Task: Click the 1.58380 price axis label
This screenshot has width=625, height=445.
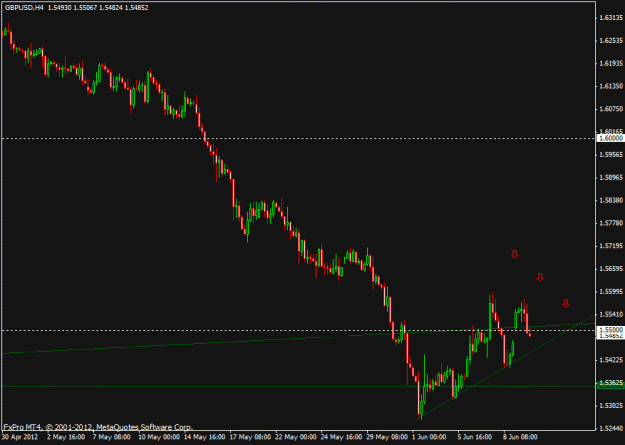Action: 611,200
